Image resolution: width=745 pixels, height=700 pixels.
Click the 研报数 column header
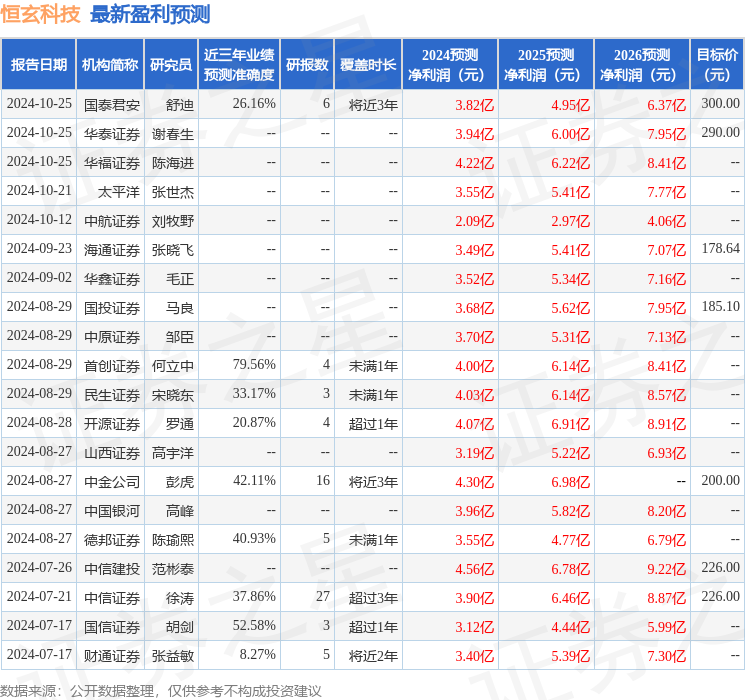307,65
